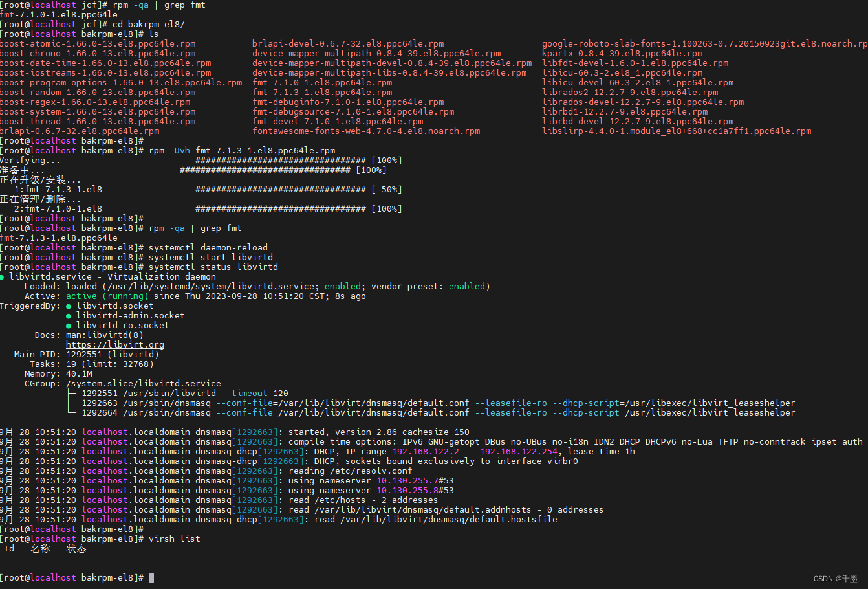Click boost-regex-1.66.0-13.el8.ppc64le.rpm file name
The width and height of the screenshot is (868, 589).
click(x=95, y=102)
